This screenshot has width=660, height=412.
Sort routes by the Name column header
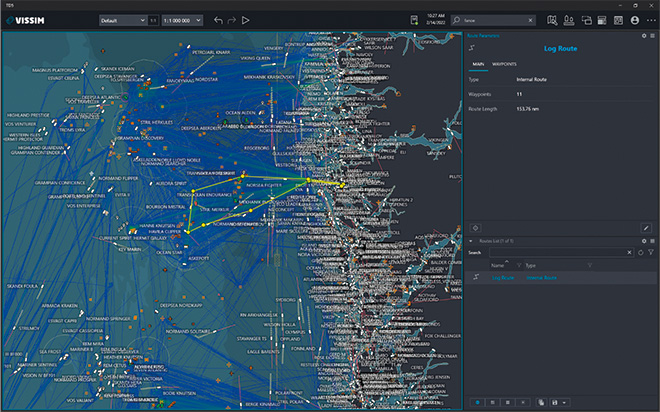coord(498,266)
